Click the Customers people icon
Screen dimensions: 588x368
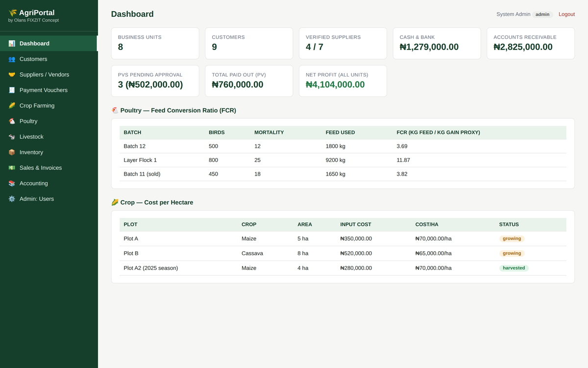pyautogui.click(x=12, y=59)
